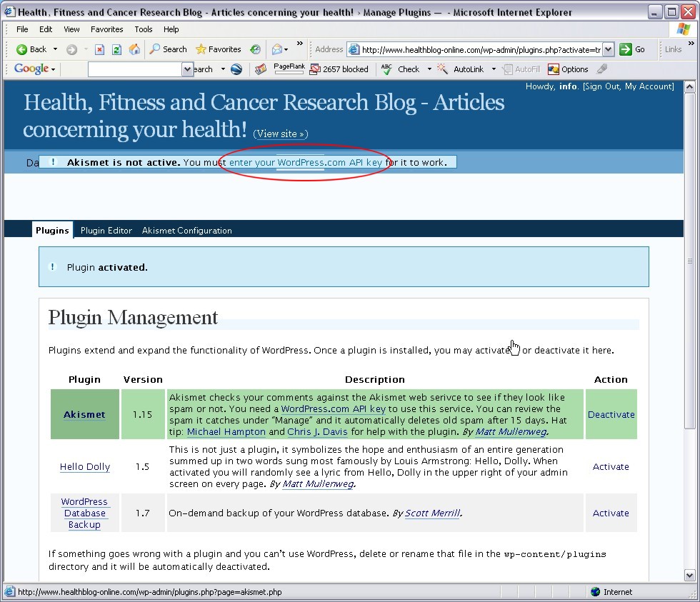The width and height of the screenshot is (700, 602).
Task: Expand the Check button dropdown arrow
Action: click(x=429, y=69)
